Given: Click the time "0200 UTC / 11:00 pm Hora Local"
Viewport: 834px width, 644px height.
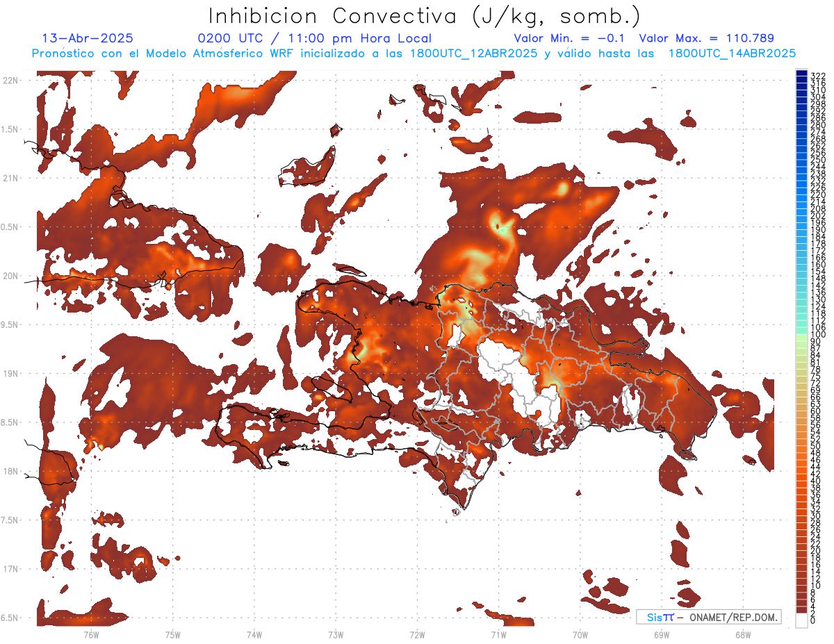Looking at the screenshot, I should (x=314, y=38).
